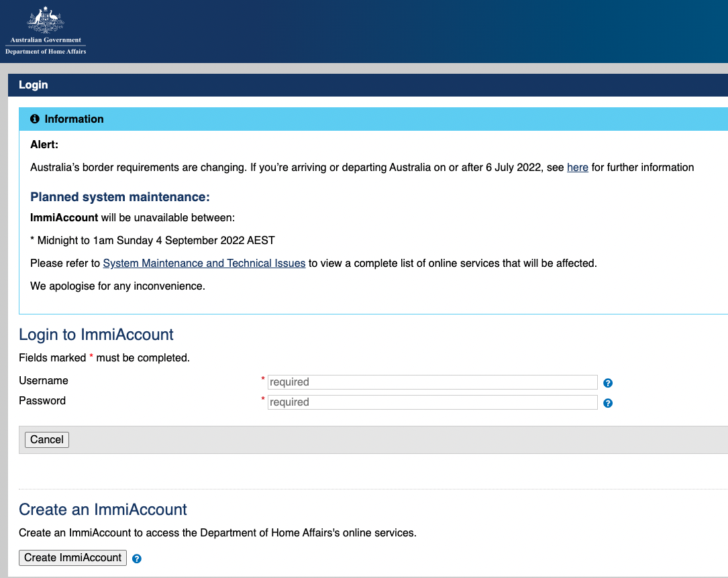Focus the Username input field
Viewport: 728px width, 578px height.
pos(432,382)
